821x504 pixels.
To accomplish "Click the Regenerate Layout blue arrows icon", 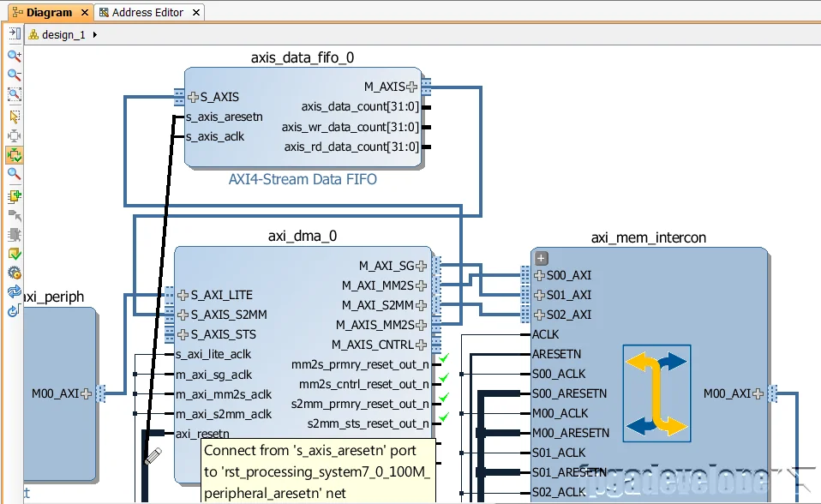I will [x=15, y=291].
